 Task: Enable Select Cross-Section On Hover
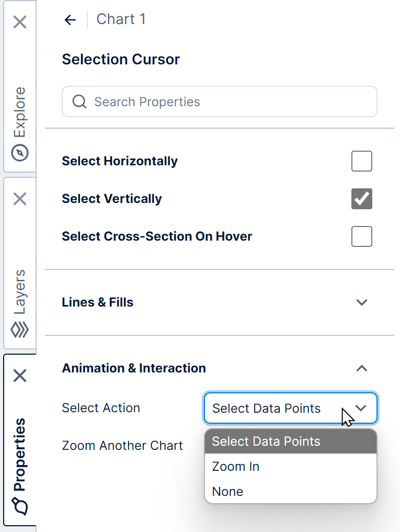coord(361,236)
